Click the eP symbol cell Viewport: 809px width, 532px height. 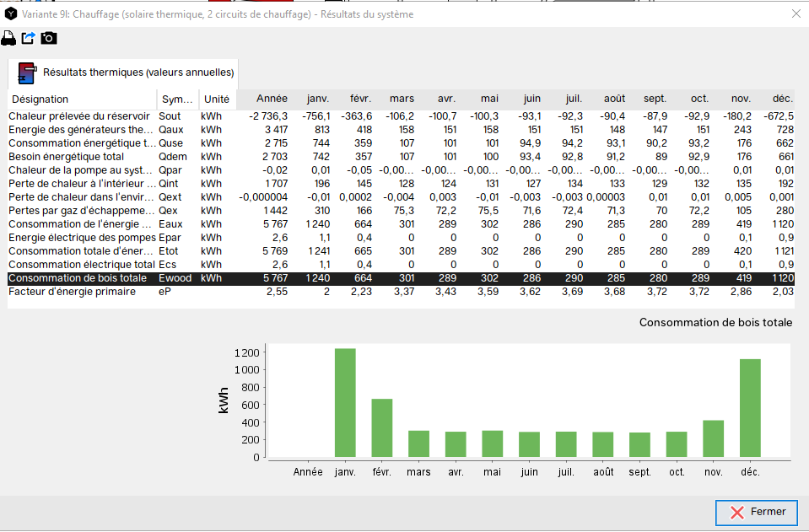[164, 292]
